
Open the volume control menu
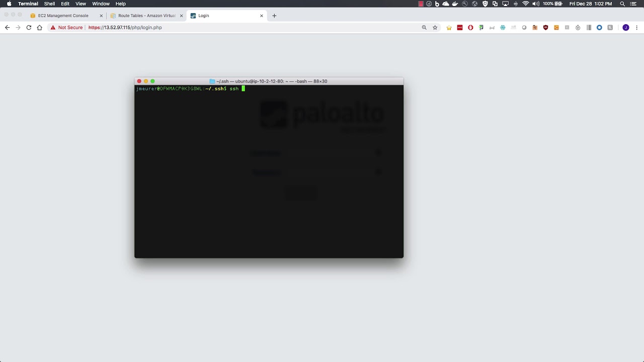536,4
